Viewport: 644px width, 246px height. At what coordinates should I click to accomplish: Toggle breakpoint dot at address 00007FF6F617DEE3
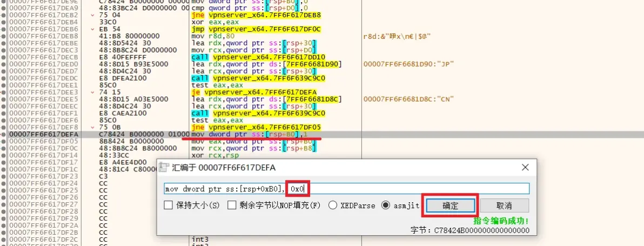pyautogui.click(x=4, y=92)
